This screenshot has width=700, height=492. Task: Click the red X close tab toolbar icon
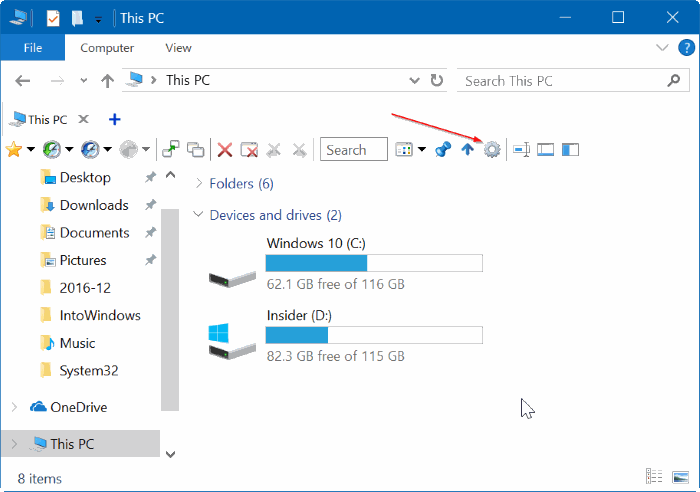225,150
